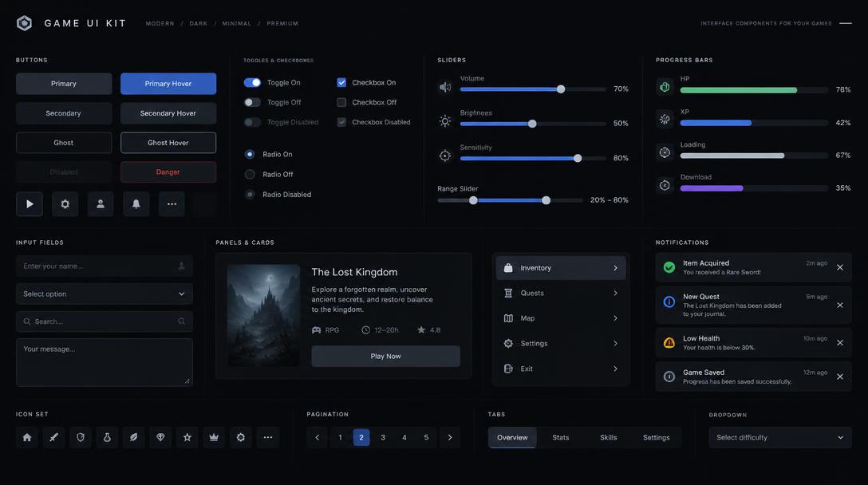Image resolution: width=868 pixels, height=485 pixels.
Task: Switch to the Skills tab
Action: [x=608, y=437]
